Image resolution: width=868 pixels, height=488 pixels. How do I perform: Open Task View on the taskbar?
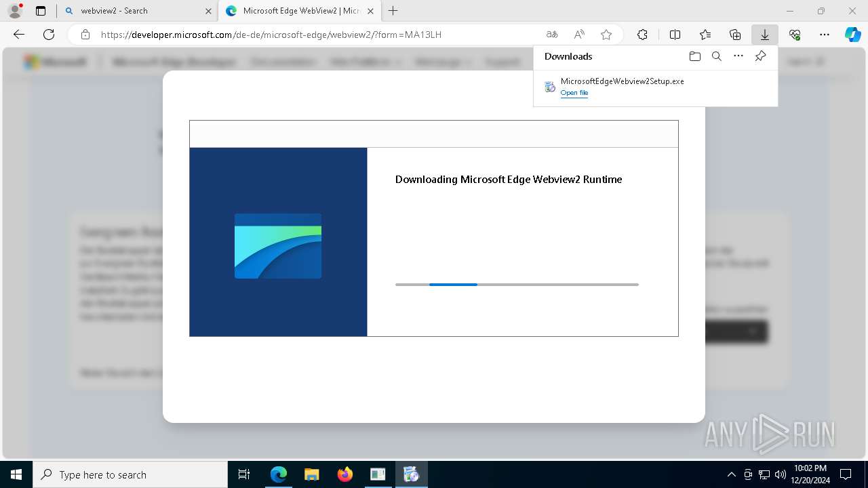pyautogui.click(x=244, y=474)
